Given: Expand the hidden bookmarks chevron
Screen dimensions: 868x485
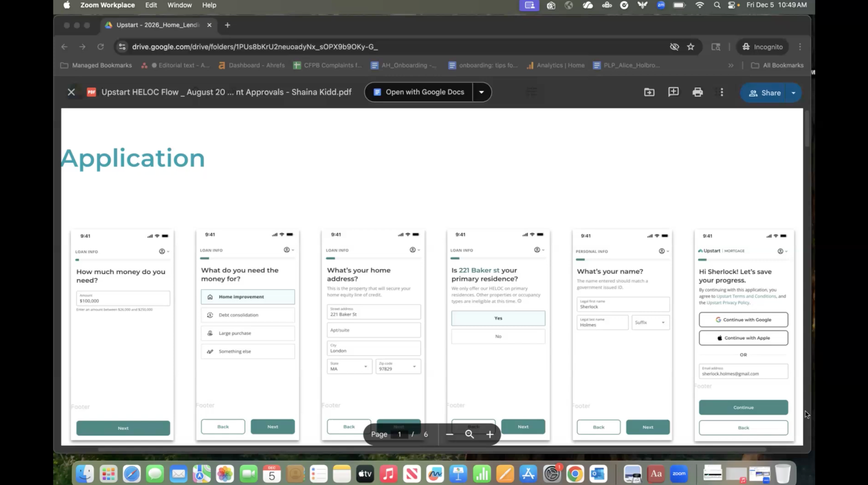Looking at the screenshot, I should click(x=731, y=65).
